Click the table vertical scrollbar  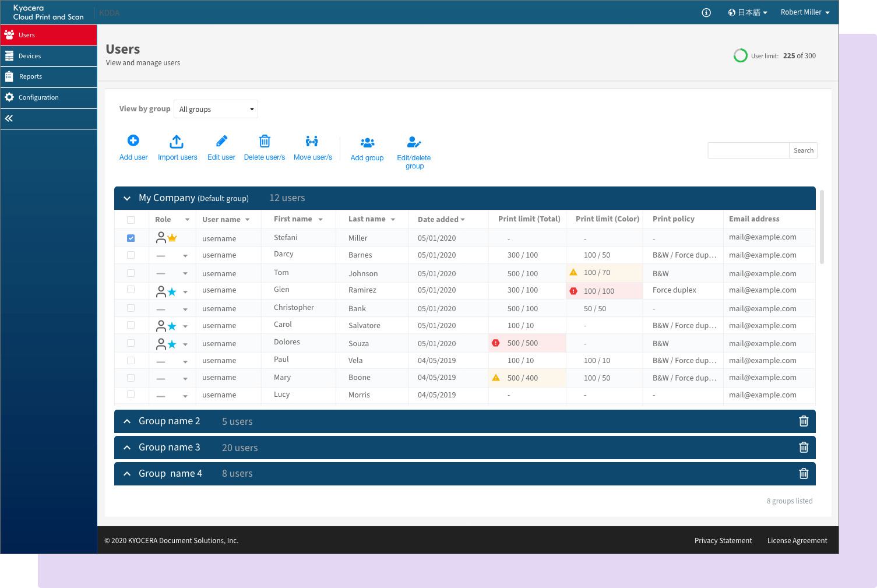click(x=822, y=227)
